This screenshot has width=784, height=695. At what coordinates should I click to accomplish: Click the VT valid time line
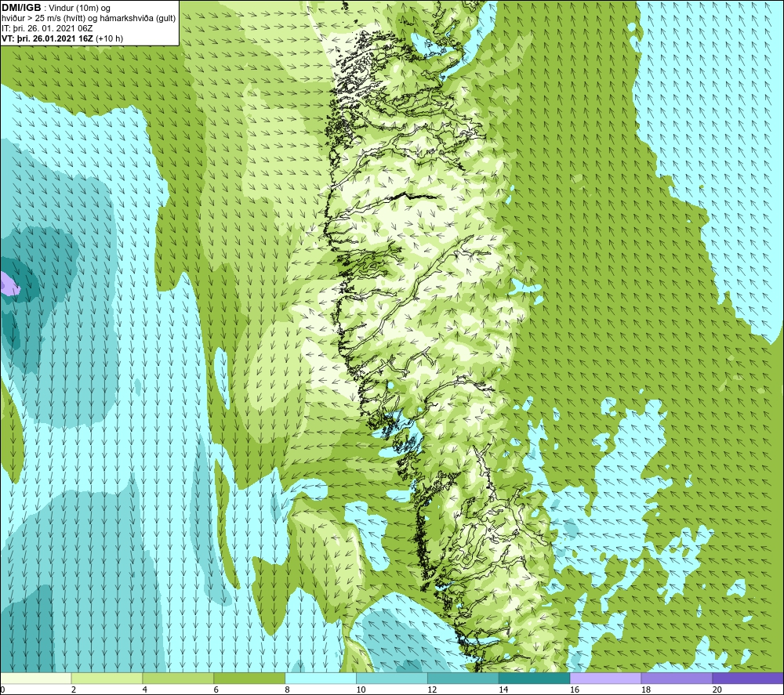62,38
